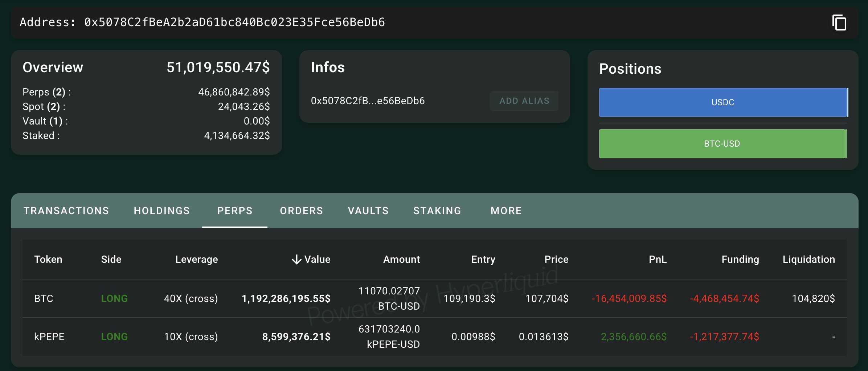
Task: Select the Perps tab
Action: [x=235, y=211]
